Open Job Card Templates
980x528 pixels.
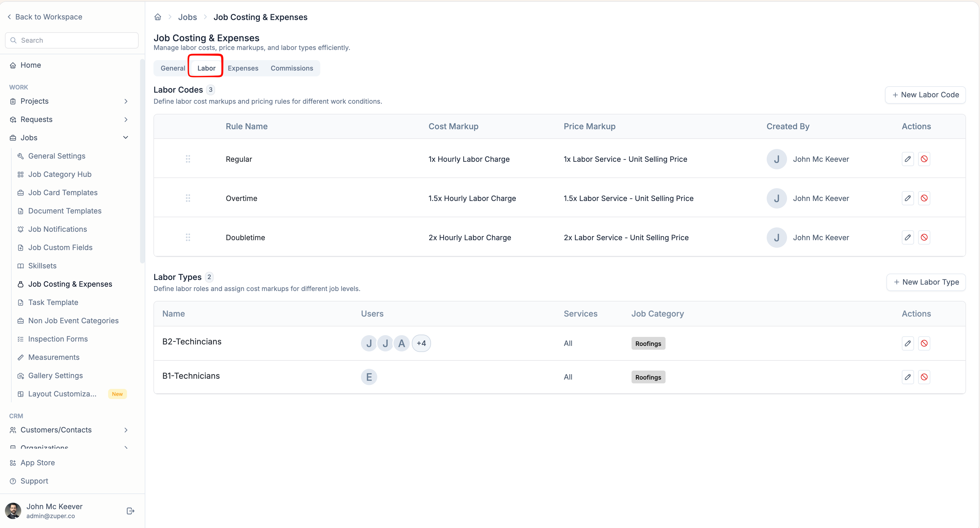[63, 192]
